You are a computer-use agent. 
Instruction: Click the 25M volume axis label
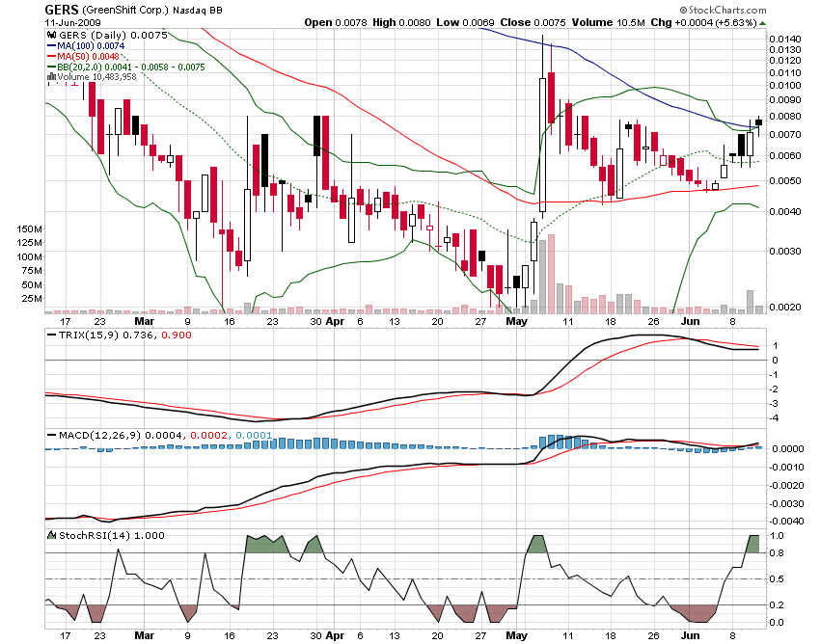[x=32, y=299]
